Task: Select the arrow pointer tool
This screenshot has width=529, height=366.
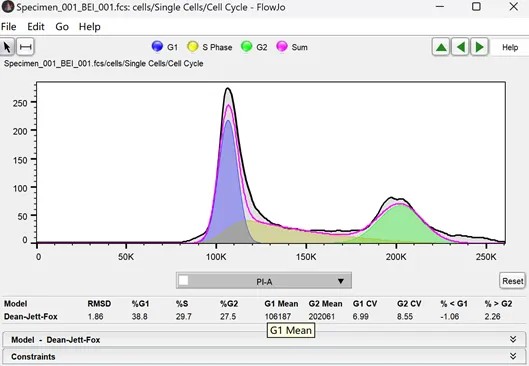Action: [7, 47]
